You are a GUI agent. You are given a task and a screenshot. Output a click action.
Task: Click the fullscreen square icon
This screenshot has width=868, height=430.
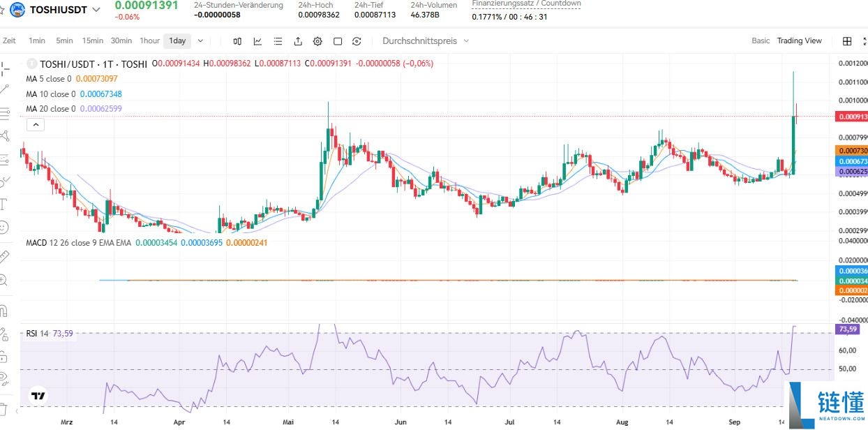click(338, 41)
